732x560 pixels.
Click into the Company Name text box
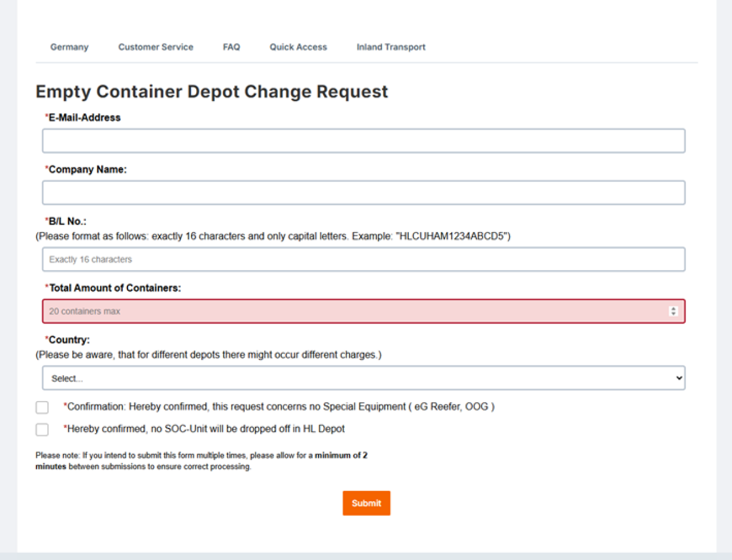point(363,193)
